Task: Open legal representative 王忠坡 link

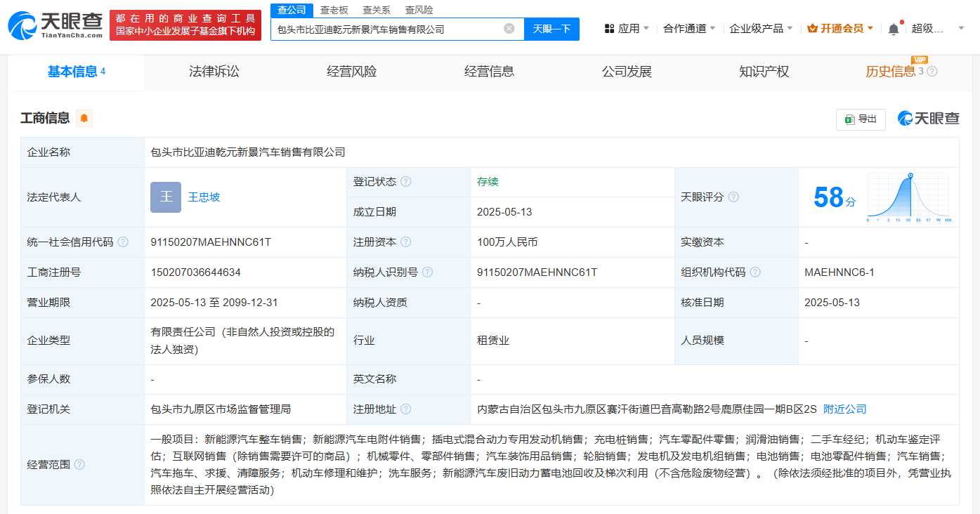Action: coord(204,197)
